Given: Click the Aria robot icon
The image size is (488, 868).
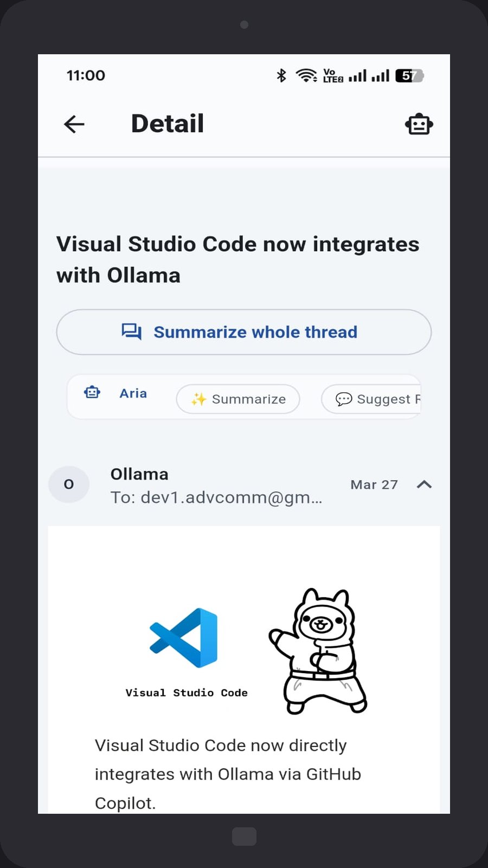Looking at the screenshot, I should tap(92, 392).
